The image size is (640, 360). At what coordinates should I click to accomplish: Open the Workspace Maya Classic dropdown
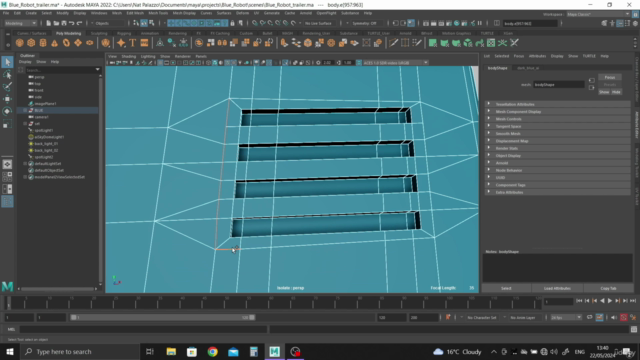[x=598, y=14]
